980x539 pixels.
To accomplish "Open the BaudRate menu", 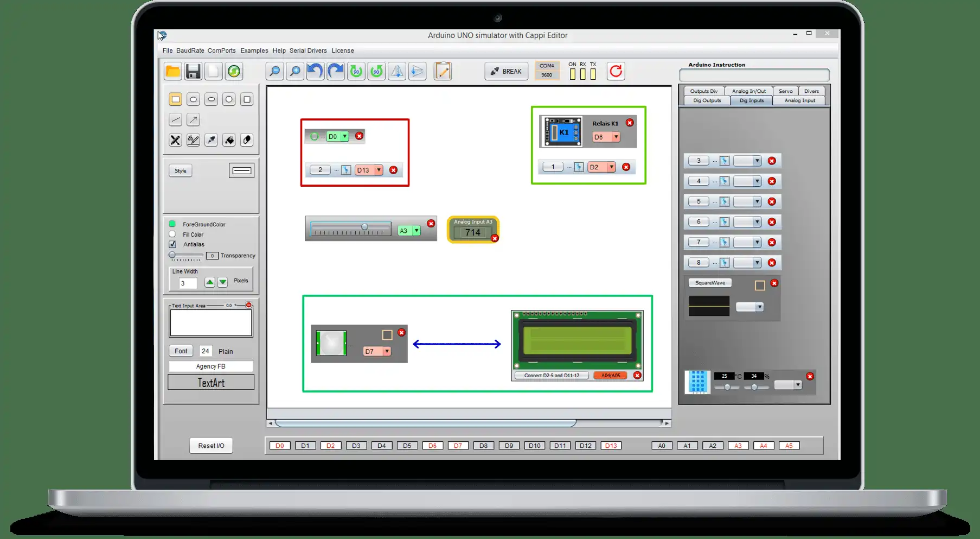I will coord(190,50).
